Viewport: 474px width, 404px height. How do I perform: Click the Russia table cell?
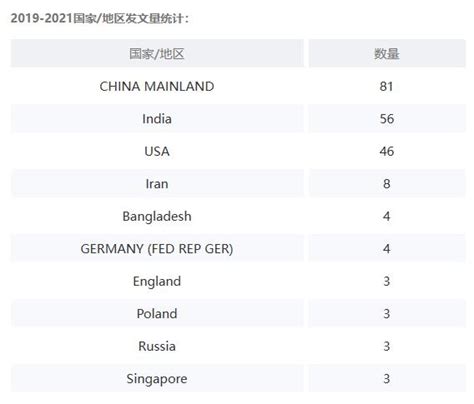157,346
